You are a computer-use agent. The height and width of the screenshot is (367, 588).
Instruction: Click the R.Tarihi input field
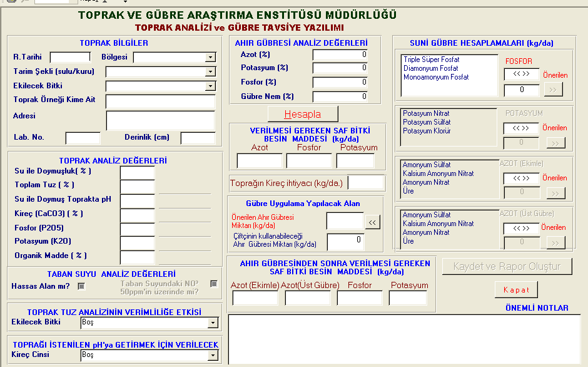click(x=70, y=58)
